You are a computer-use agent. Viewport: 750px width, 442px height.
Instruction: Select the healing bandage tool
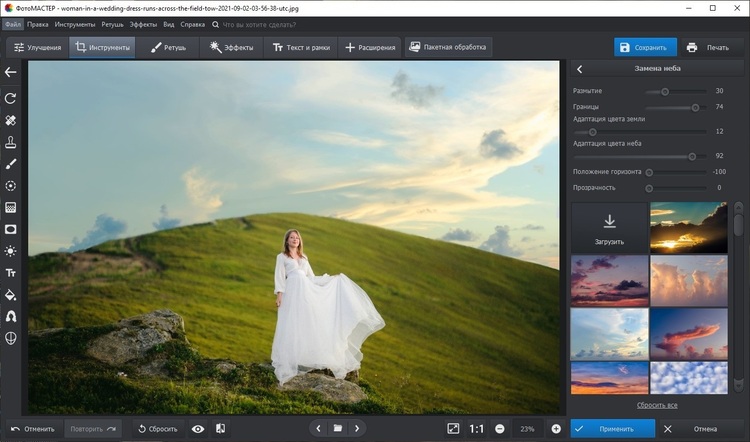click(x=11, y=120)
